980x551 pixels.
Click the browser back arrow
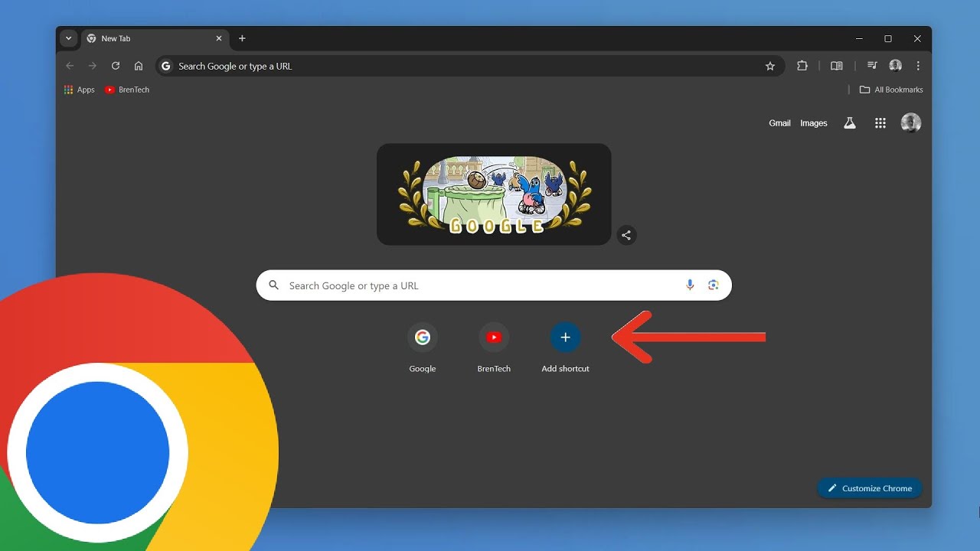(70, 66)
